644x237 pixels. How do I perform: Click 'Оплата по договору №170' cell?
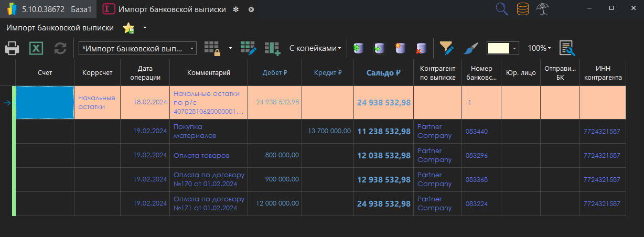209,179
